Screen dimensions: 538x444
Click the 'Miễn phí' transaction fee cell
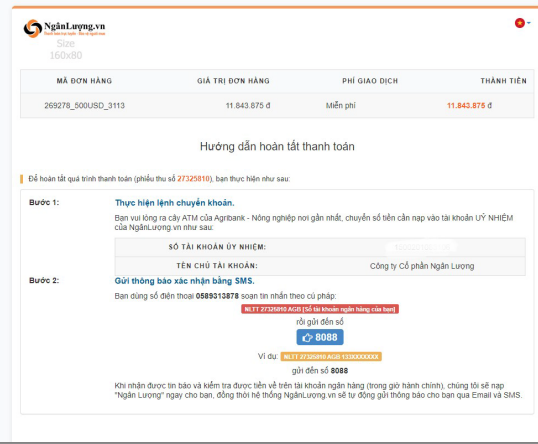coord(341,105)
